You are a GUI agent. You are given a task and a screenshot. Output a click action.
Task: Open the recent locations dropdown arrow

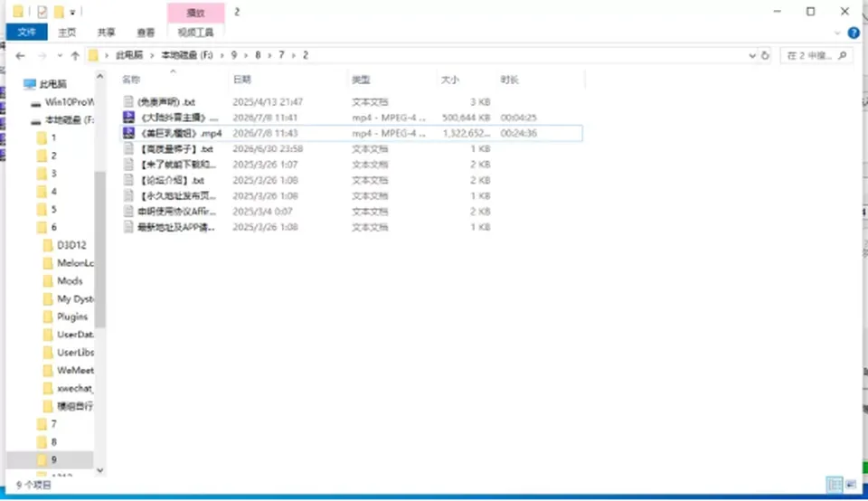(x=60, y=55)
